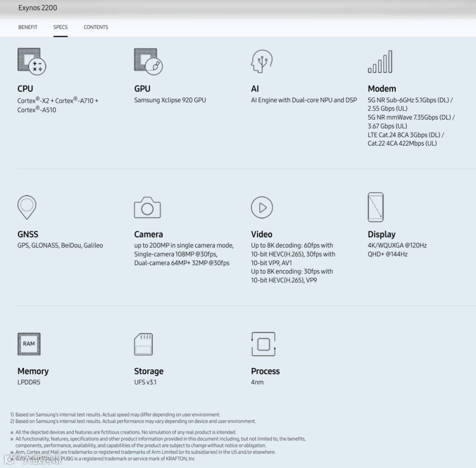Click the Storage SD card icon

click(x=143, y=344)
